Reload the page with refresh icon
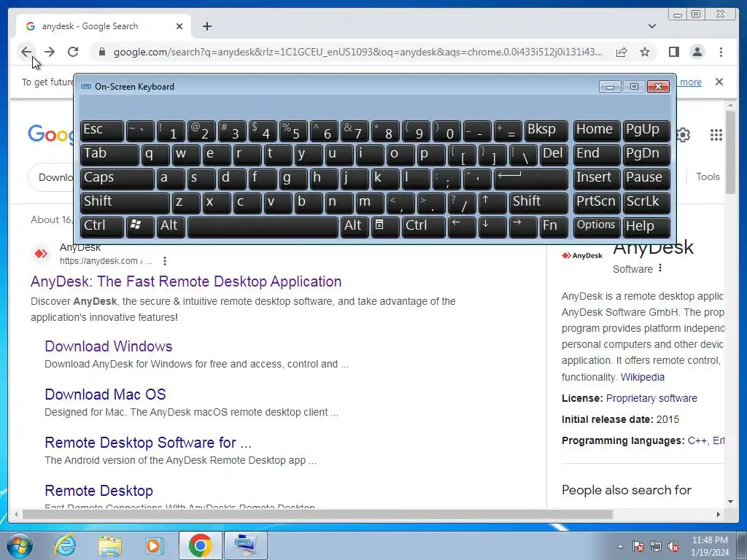747x560 pixels. 73,52
